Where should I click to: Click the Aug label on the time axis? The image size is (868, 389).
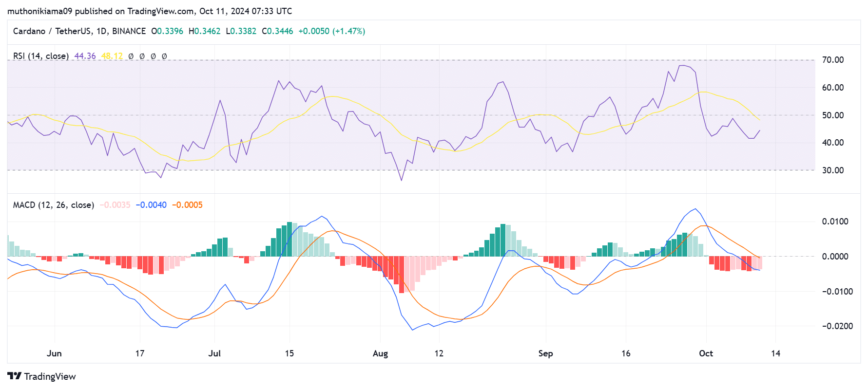(x=380, y=353)
